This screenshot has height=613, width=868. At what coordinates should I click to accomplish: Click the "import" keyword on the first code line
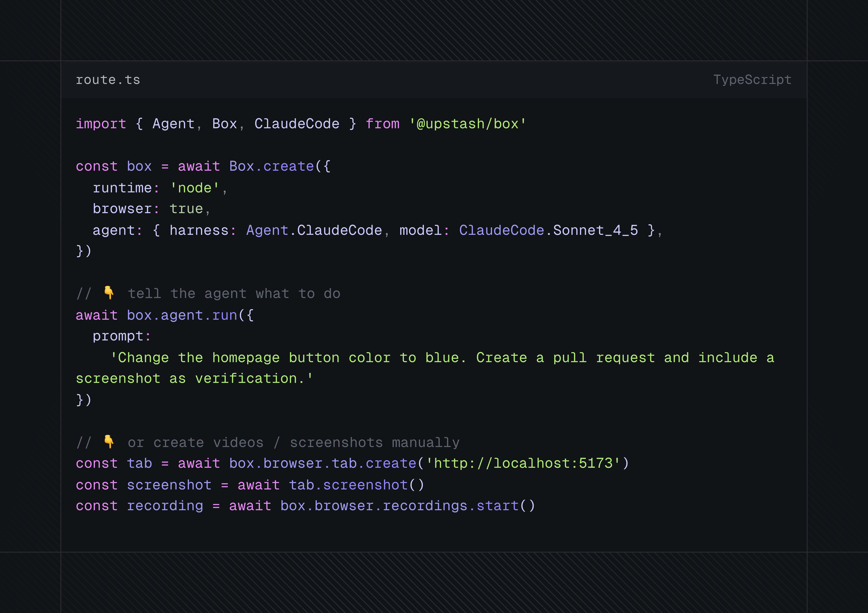[x=101, y=124]
